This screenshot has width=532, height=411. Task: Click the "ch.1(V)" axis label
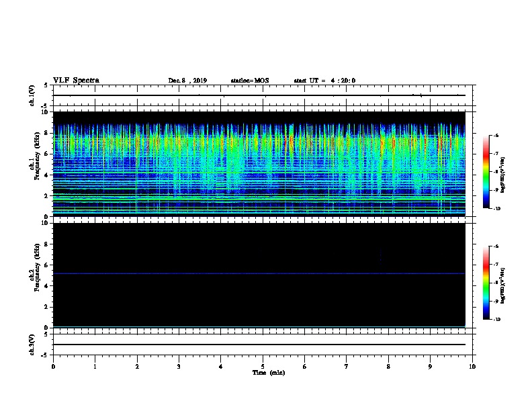point(32,95)
